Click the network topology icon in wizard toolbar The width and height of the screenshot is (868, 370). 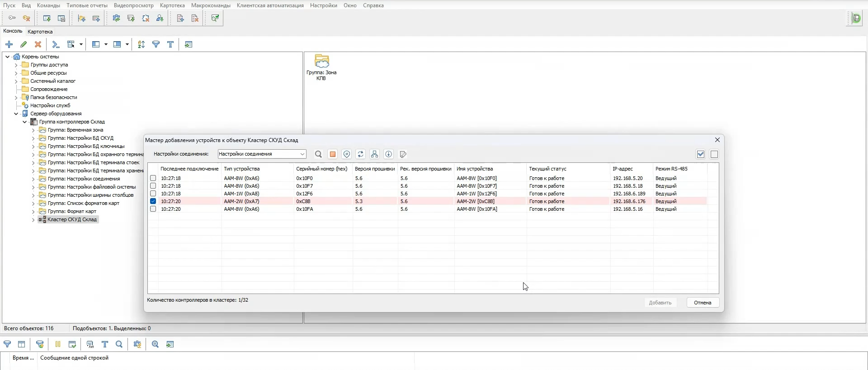[x=375, y=155]
